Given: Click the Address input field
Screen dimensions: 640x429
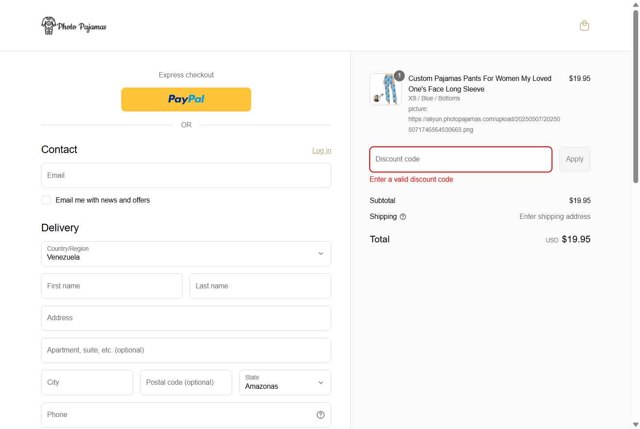Looking at the screenshot, I should click(186, 318).
